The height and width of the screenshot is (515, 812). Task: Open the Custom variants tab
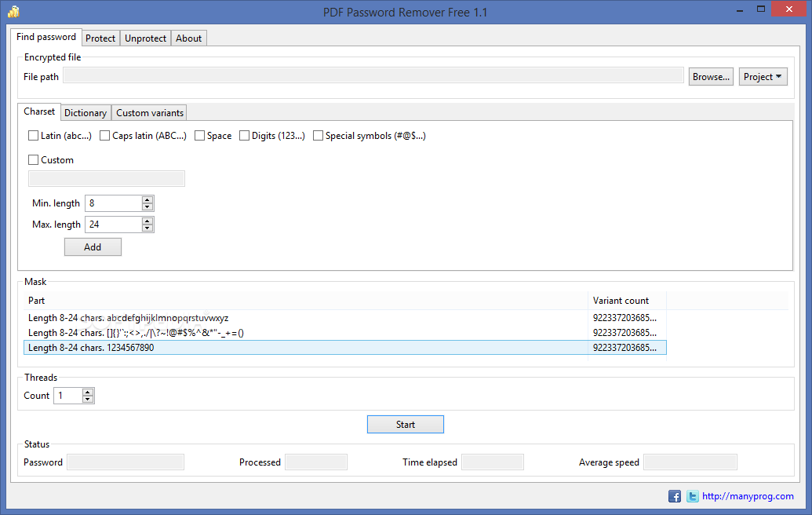tap(150, 113)
